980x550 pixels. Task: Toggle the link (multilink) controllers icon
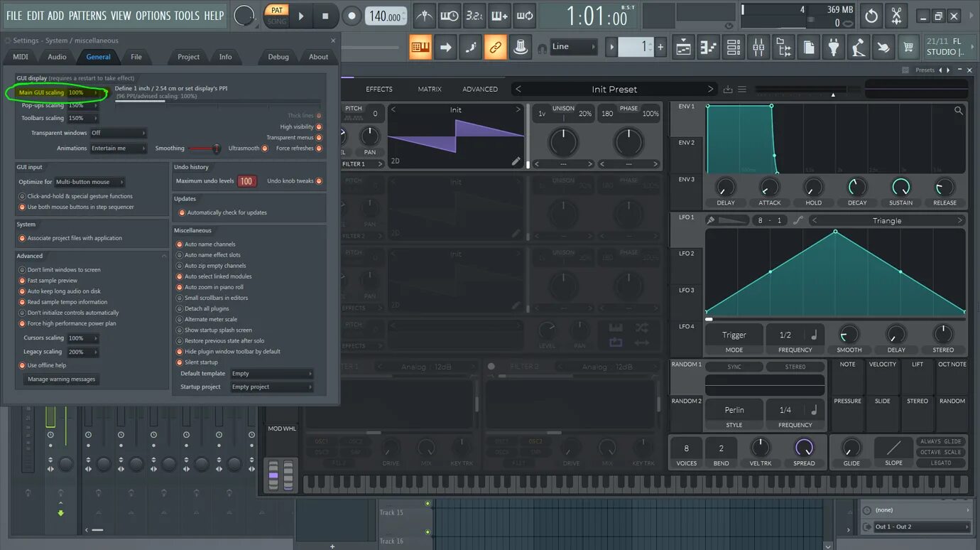pos(496,47)
